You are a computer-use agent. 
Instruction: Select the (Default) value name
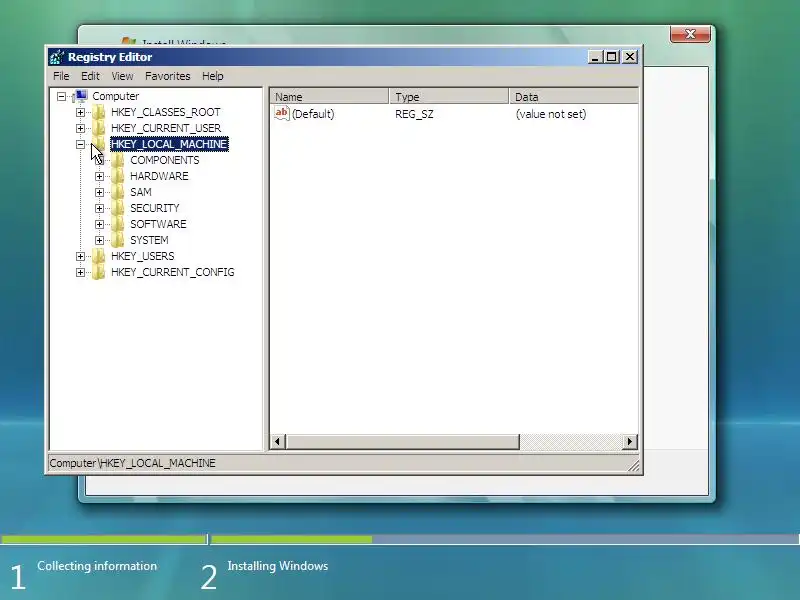tap(313, 114)
